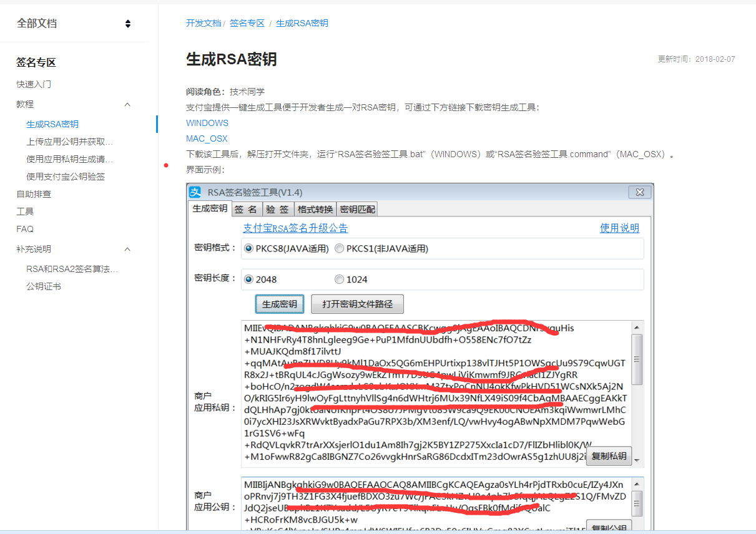
Task: Open 使用说明 link in tool
Action: 619,228
